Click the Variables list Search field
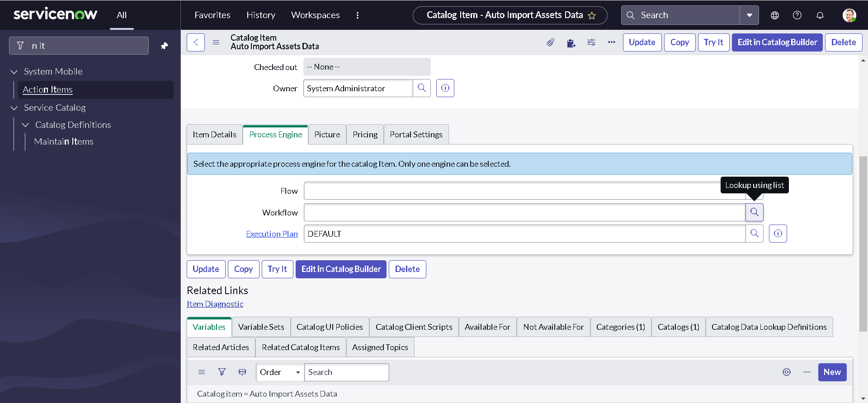 [x=347, y=372]
